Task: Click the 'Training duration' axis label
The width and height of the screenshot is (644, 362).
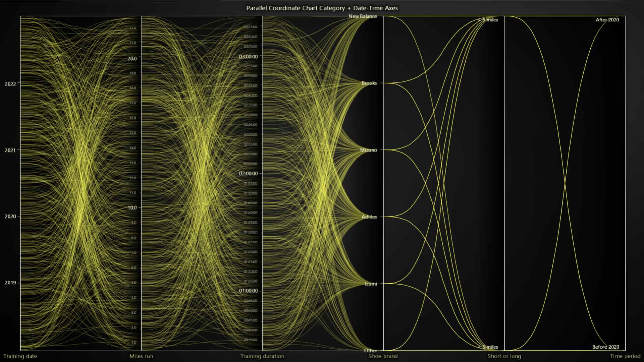Action: (x=262, y=356)
